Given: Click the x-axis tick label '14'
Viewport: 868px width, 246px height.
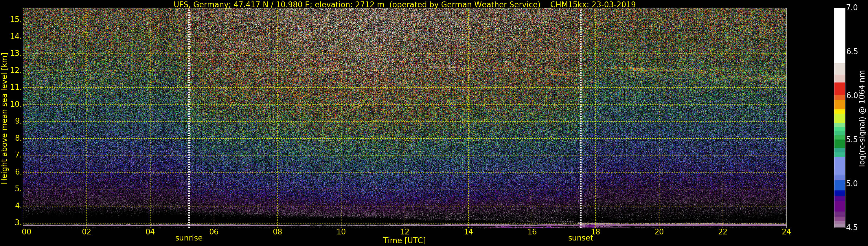Looking at the screenshot, I should [x=468, y=232].
